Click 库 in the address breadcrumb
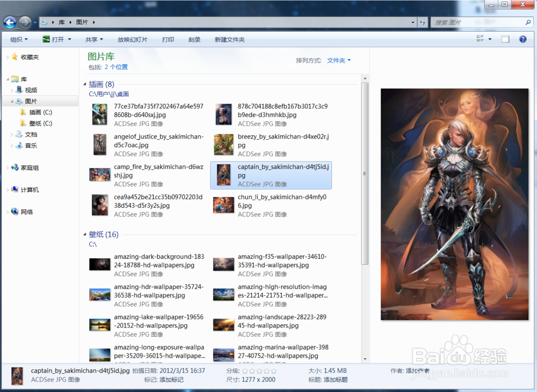Viewport: 537px width, 392px height. click(62, 22)
